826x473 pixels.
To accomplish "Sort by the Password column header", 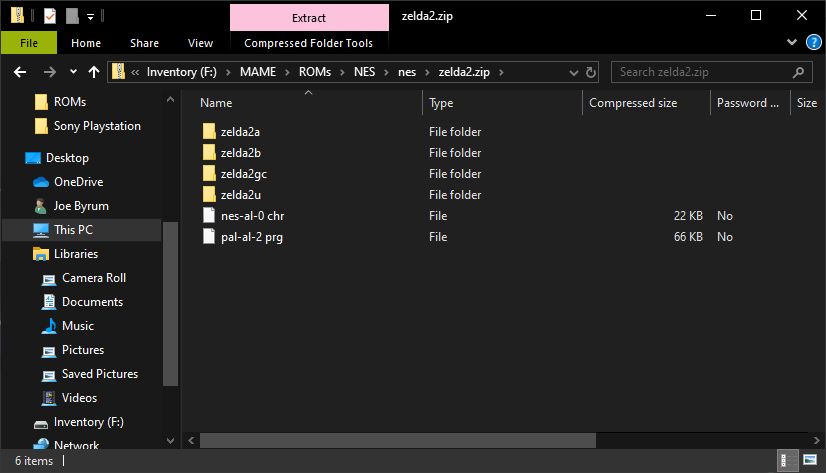I will [x=750, y=103].
